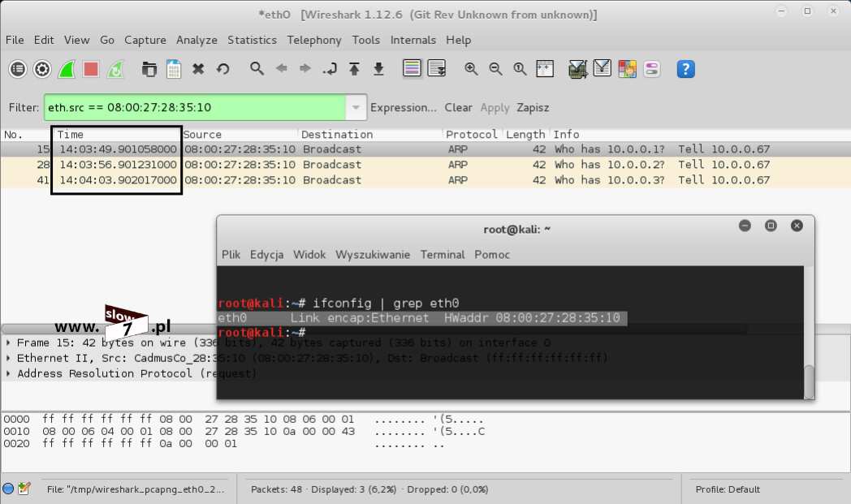Image resolution: width=851 pixels, height=504 pixels.
Task: Open the Edit menu
Action: 44,40
